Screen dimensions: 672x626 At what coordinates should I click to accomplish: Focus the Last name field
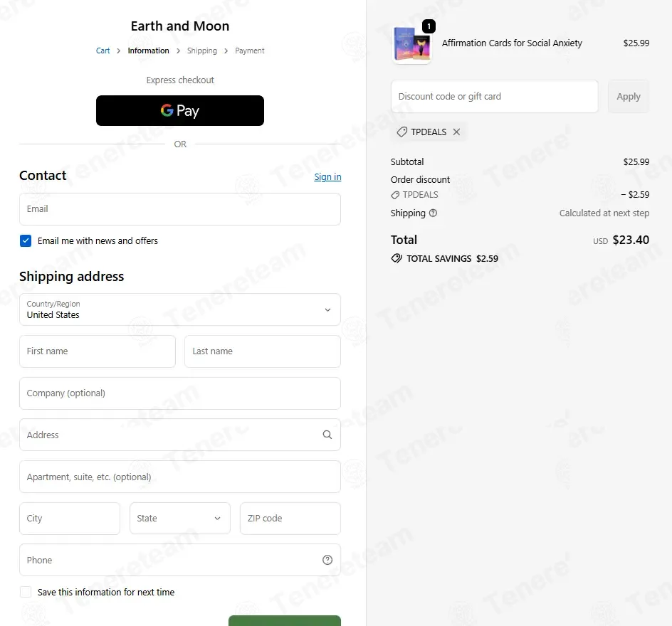[x=263, y=351]
